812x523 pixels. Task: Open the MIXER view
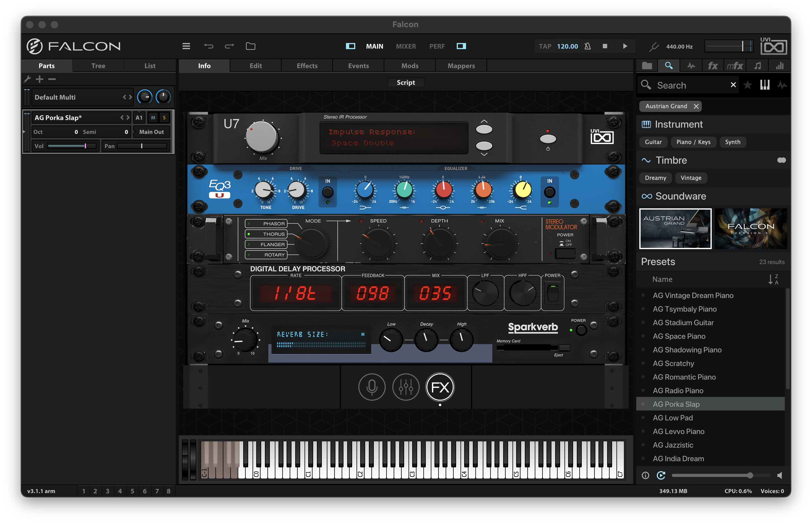coord(406,46)
